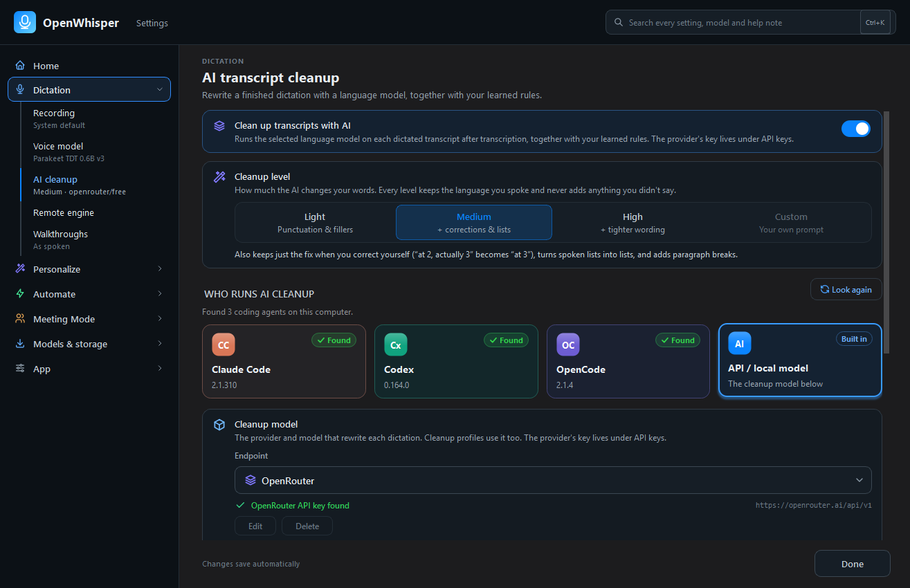Click the Personalize magic wand icon
Screen dimensions: 910x588
pos(20,269)
